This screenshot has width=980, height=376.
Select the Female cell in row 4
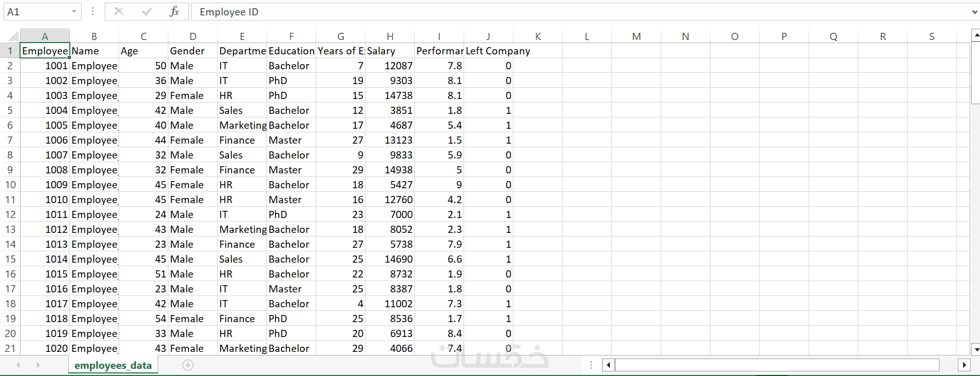(193, 95)
